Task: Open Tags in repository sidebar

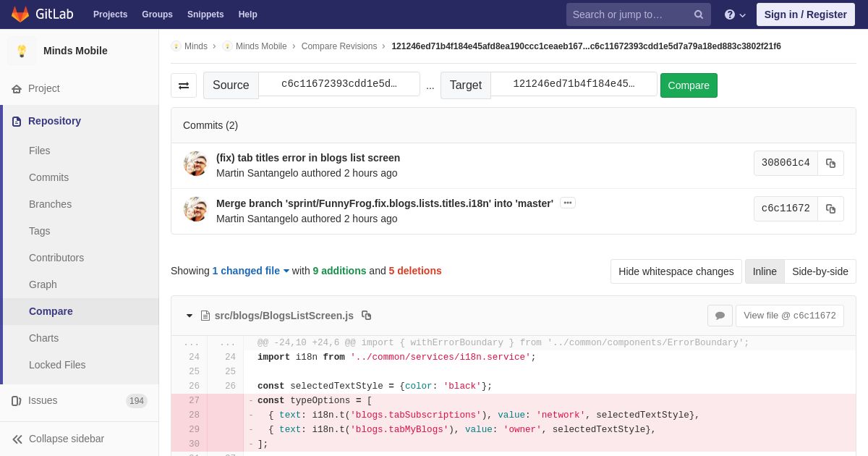Action: point(40,231)
